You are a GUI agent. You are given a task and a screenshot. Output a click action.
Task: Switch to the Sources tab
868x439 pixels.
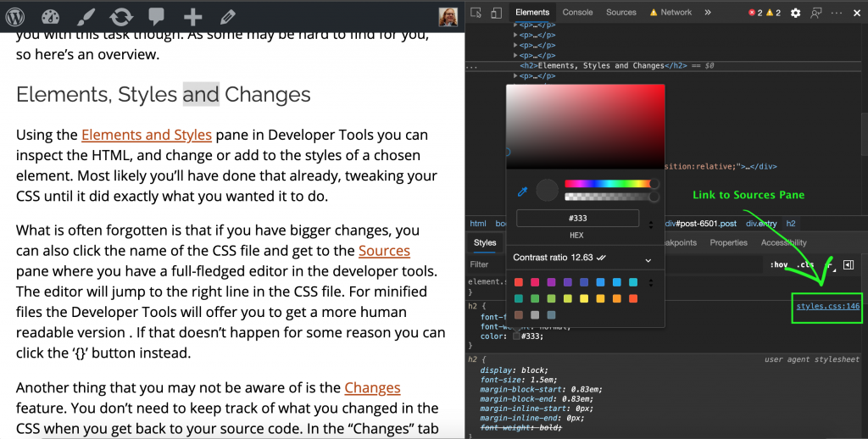[x=621, y=12]
